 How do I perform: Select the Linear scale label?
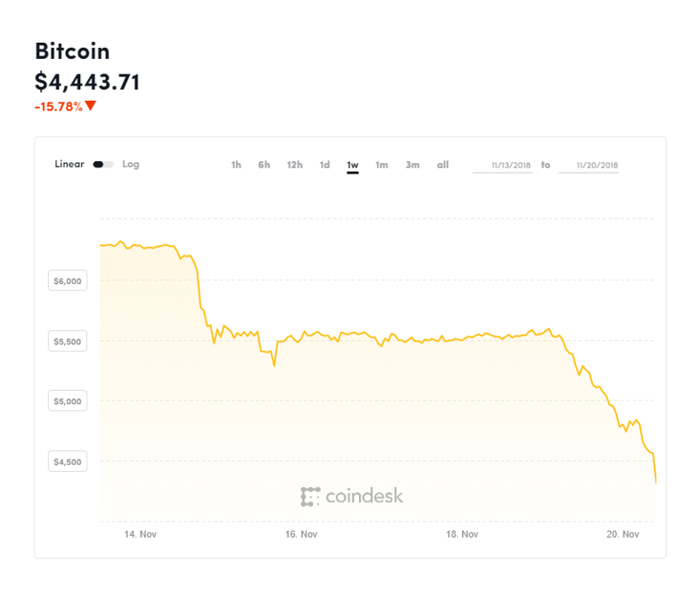pyautogui.click(x=69, y=165)
